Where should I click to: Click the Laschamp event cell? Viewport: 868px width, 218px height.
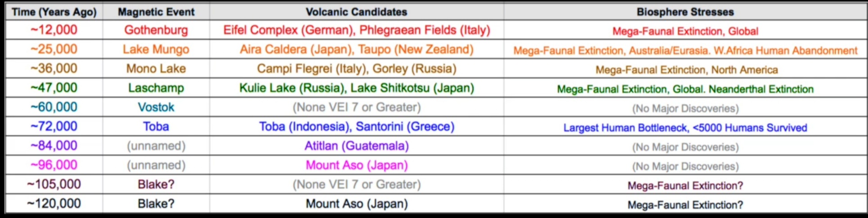(x=156, y=88)
